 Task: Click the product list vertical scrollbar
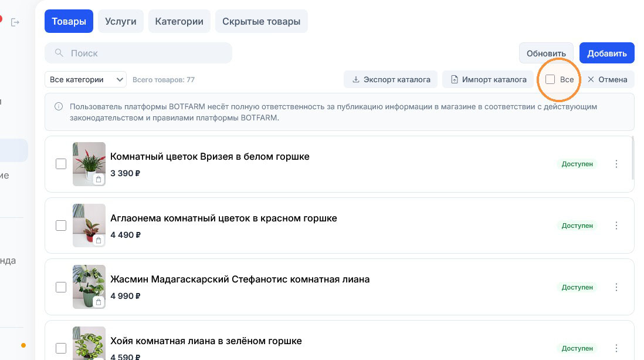[633, 159]
